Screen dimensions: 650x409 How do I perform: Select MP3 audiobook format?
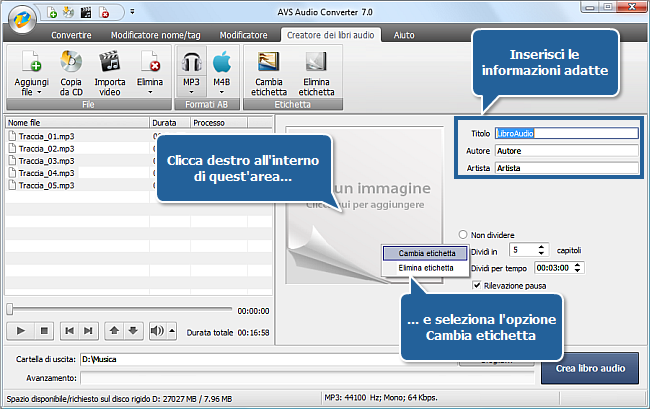coord(191,62)
